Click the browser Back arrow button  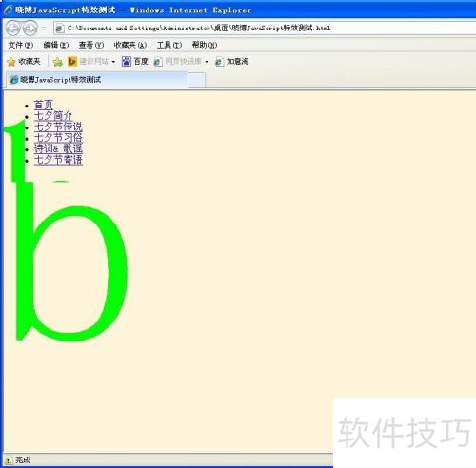coord(13,29)
